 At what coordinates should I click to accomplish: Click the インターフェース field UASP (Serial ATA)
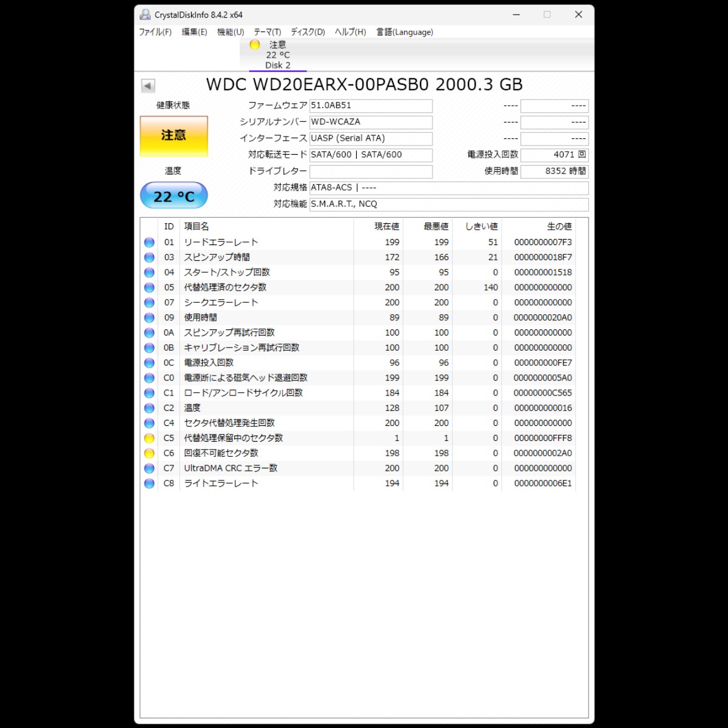371,138
